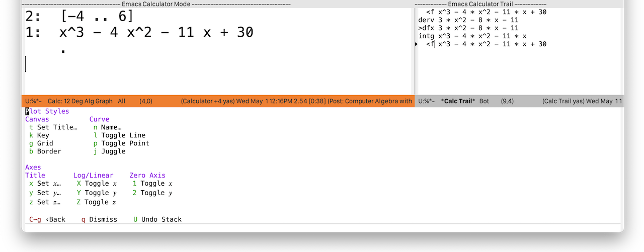Select the Set Title… canvas option
Viewport: 644px width, 252px height.
[53, 127]
